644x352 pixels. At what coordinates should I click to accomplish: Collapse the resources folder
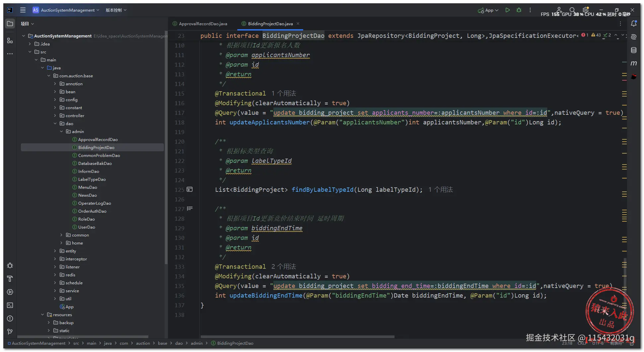(x=42, y=315)
